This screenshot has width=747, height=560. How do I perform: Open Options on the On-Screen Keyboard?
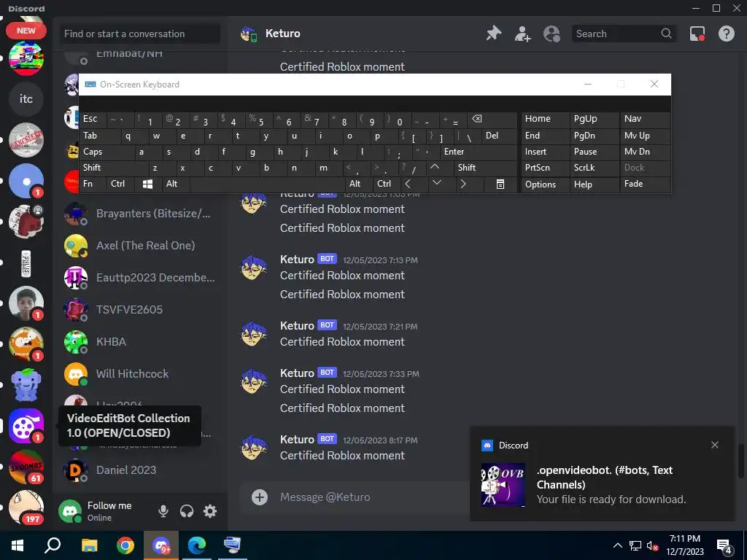[546, 184]
